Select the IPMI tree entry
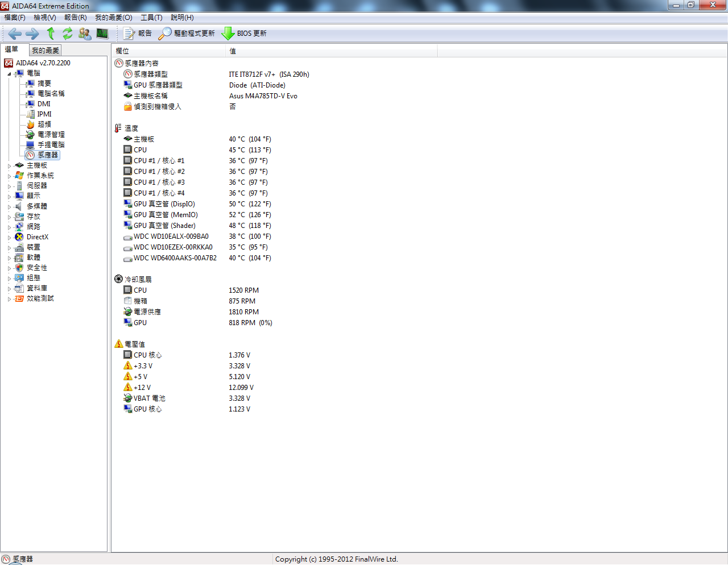728x565 pixels. tap(44, 114)
